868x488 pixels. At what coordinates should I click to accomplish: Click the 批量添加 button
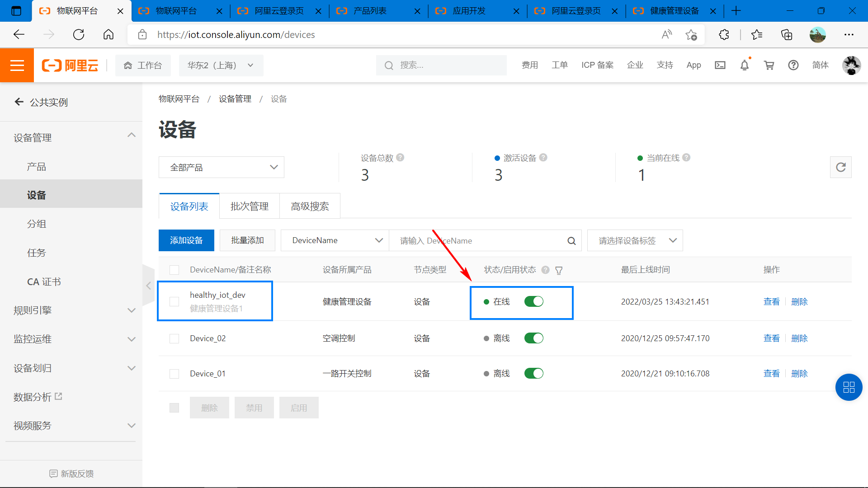click(247, 240)
